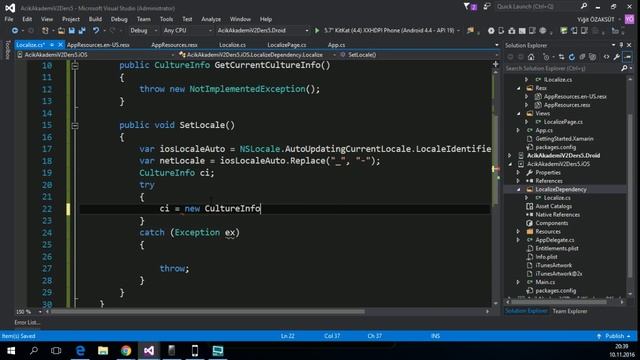The height and width of the screenshot is (360, 640).
Task: Click the Publish button in status bar
Action: click(x=614, y=336)
